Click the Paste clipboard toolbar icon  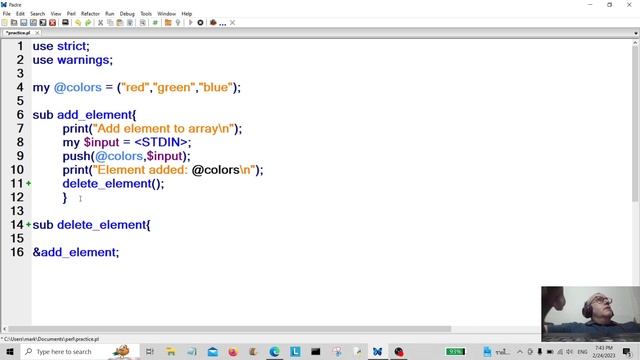pyautogui.click(x=120, y=23)
